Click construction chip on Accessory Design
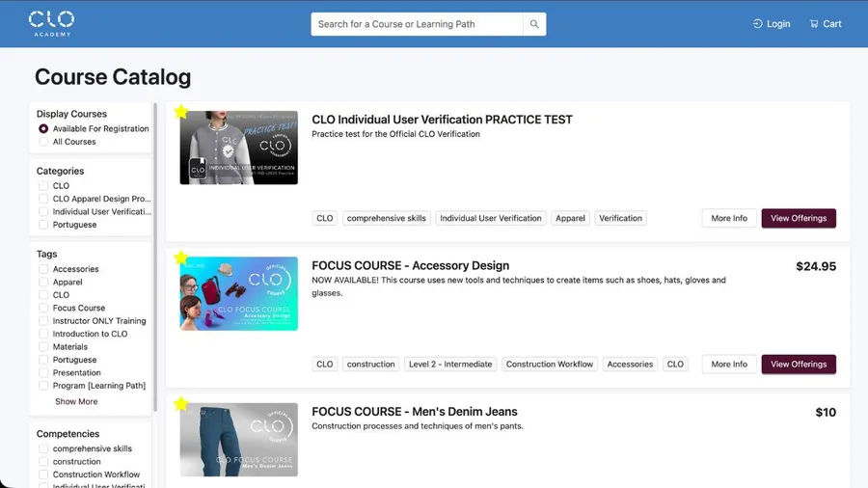The height and width of the screenshot is (488, 868). (x=371, y=364)
